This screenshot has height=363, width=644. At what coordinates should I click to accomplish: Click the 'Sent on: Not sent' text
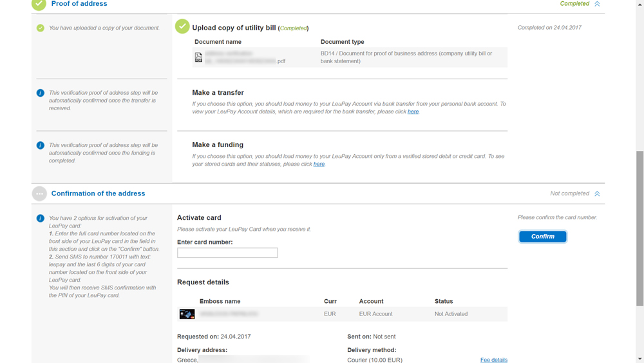coord(372,337)
